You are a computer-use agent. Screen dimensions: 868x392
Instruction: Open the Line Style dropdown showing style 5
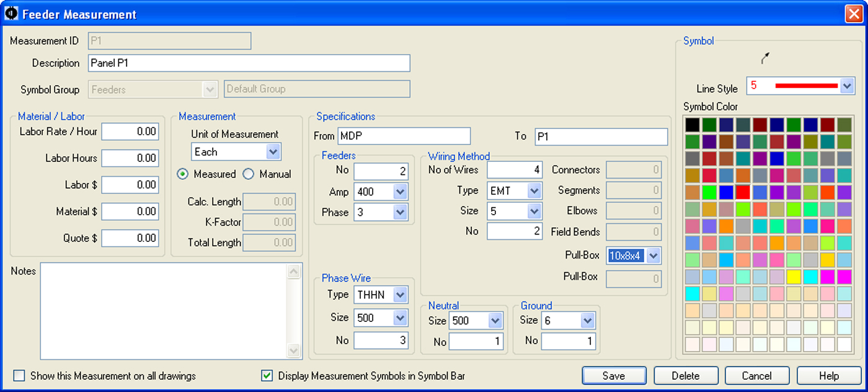(847, 86)
